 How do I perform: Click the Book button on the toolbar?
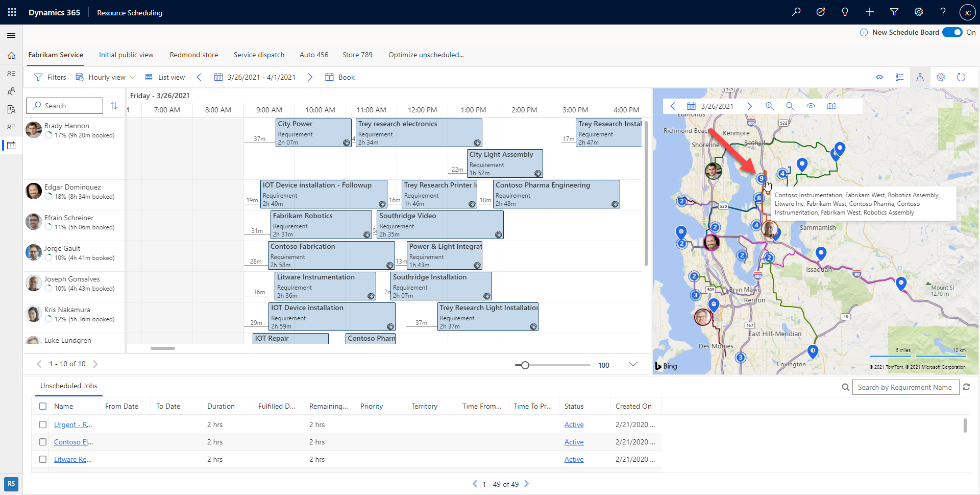tap(340, 77)
